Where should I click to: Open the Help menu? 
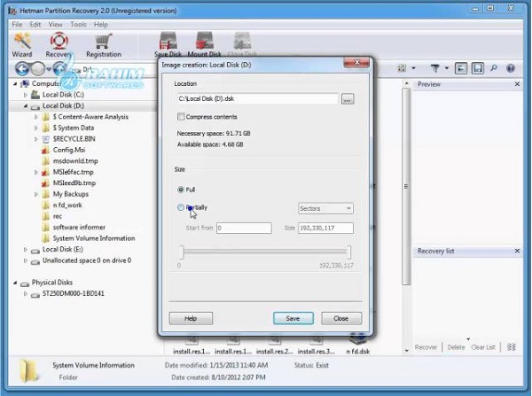[101, 25]
